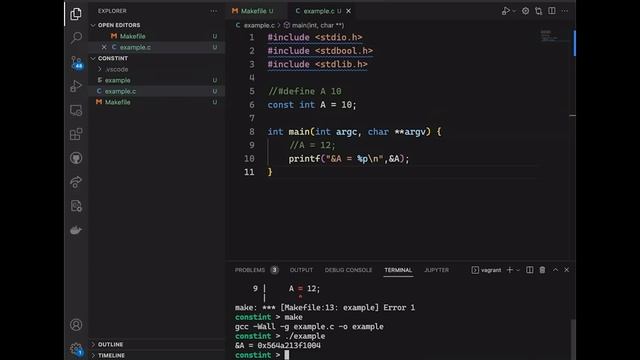
Task: Open the Search view icon
Action: 76,38
